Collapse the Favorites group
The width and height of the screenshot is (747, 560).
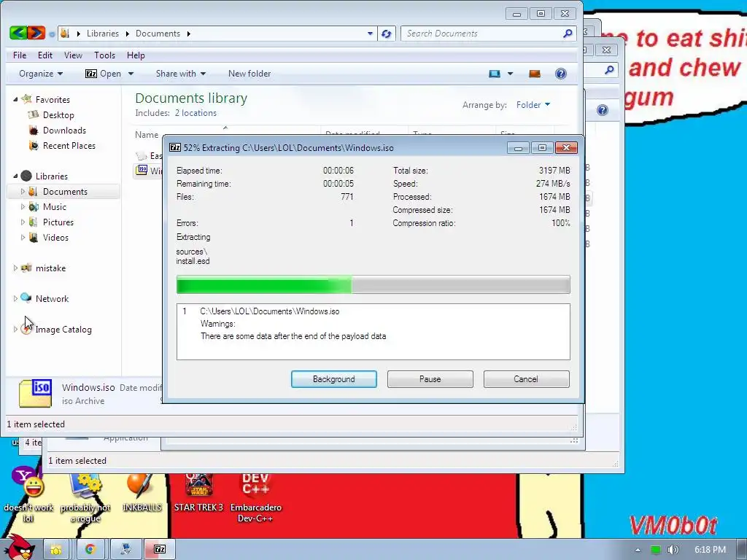click(x=15, y=99)
